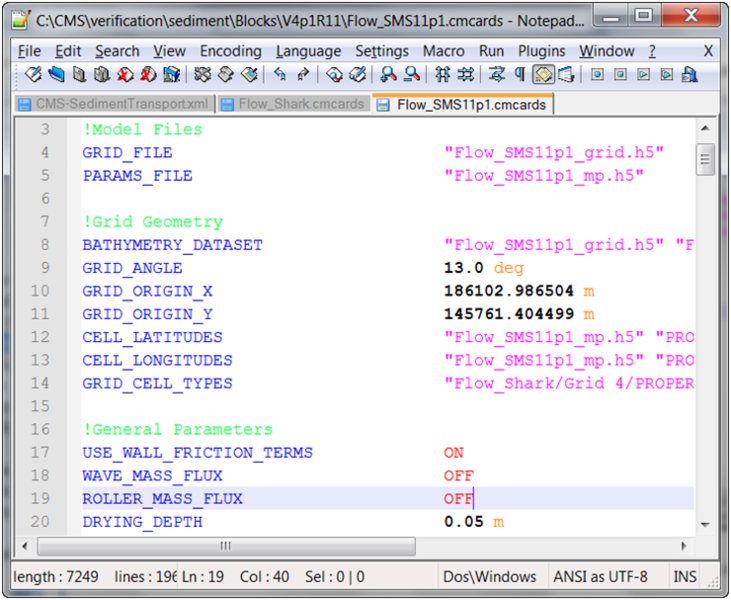
Task: Click the USE_WALL_FRICTION_TERMS ON value
Action: coord(454,453)
